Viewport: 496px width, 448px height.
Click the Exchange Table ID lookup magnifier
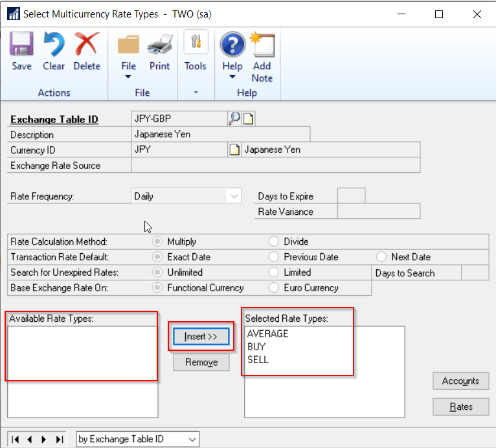(x=234, y=118)
